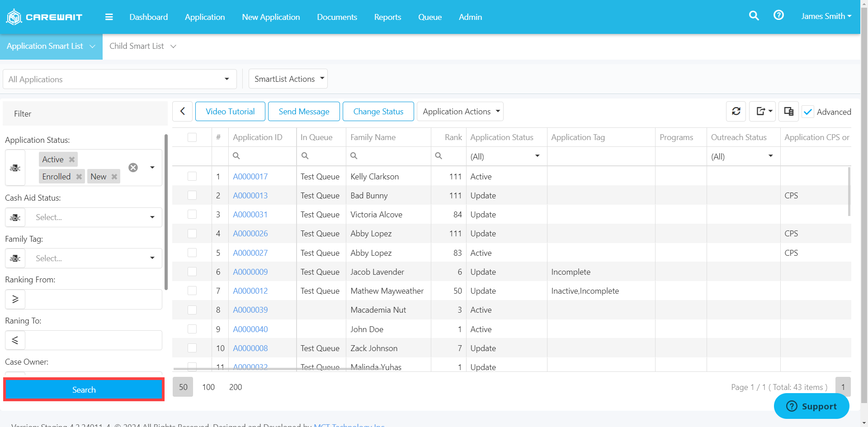Clear all Application Status selections
This screenshot has width=868, height=427.
tap(133, 168)
